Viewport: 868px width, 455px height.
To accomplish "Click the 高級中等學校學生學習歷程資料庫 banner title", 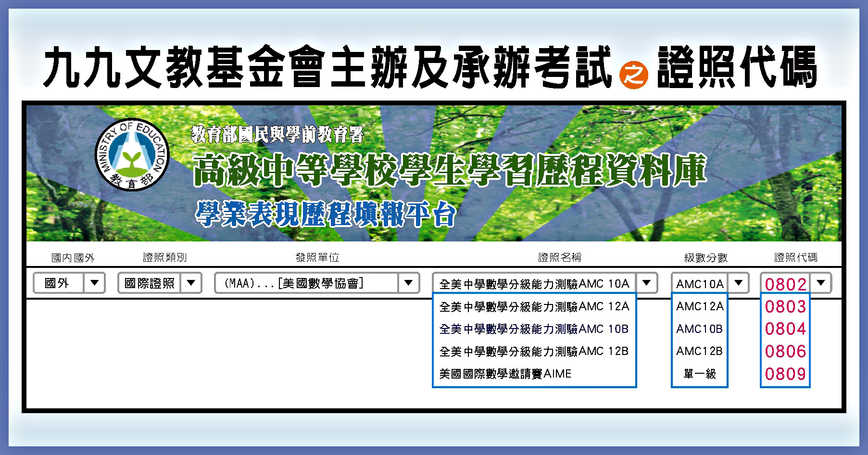I will pos(450,171).
